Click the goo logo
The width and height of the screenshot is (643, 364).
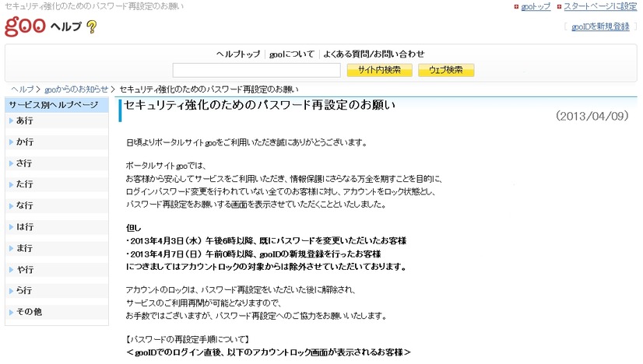click(x=25, y=26)
